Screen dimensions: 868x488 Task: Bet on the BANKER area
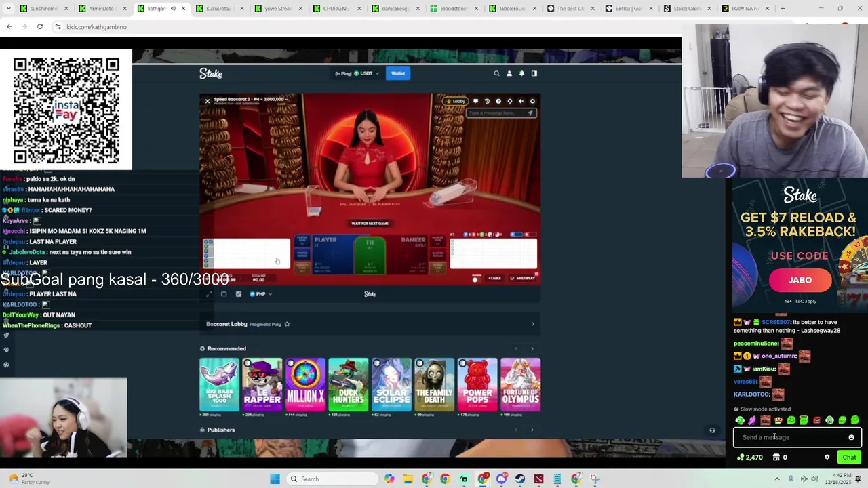(x=407, y=254)
